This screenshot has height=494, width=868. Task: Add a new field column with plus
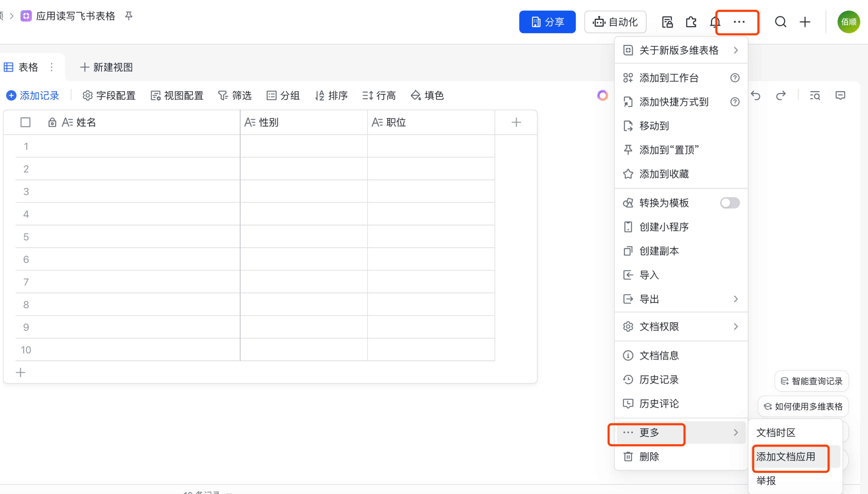(516, 122)
